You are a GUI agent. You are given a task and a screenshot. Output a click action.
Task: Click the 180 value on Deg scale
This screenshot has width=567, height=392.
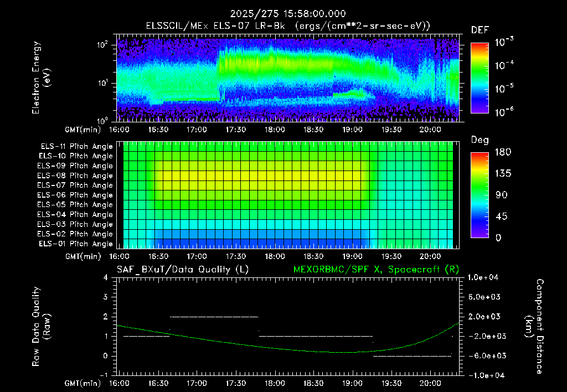click(x=503, y=152)
